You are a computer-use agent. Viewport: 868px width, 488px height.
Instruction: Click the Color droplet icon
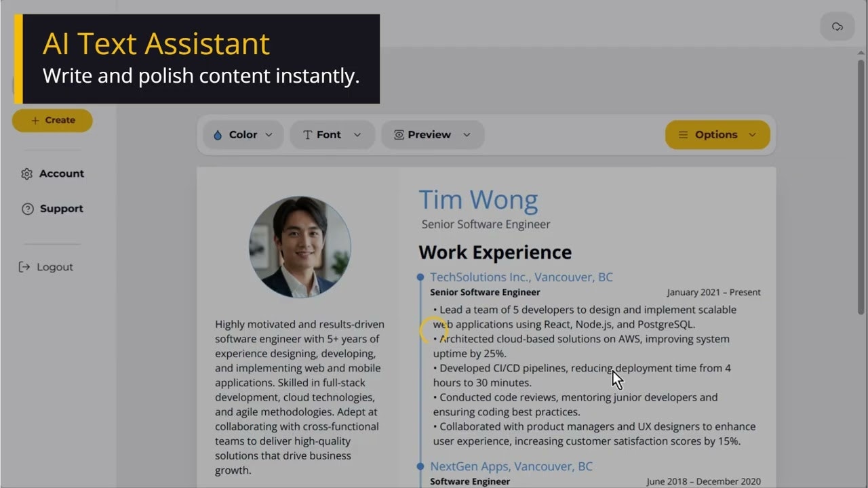tap(218, 135)
